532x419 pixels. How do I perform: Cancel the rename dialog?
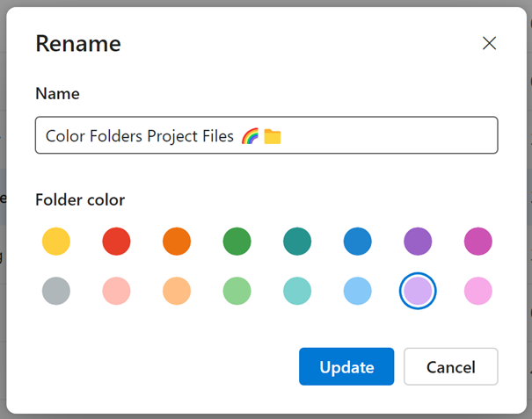pos(450,367)
